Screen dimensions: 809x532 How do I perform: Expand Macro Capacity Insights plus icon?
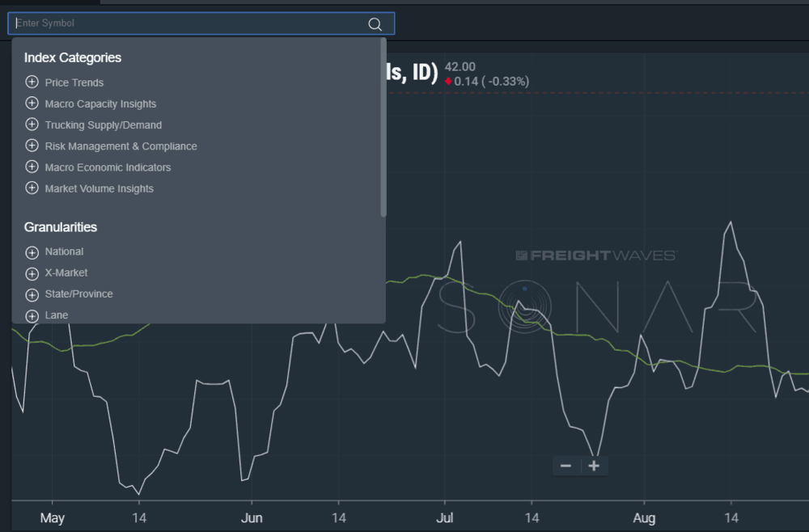click(32, 103)
